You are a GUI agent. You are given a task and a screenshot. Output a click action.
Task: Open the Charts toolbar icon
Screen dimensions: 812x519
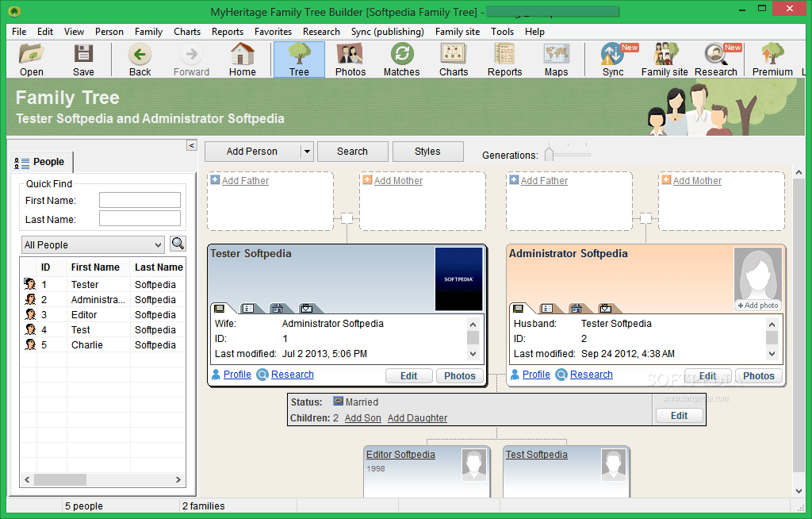pyautogui.click(x=453, y=56)
